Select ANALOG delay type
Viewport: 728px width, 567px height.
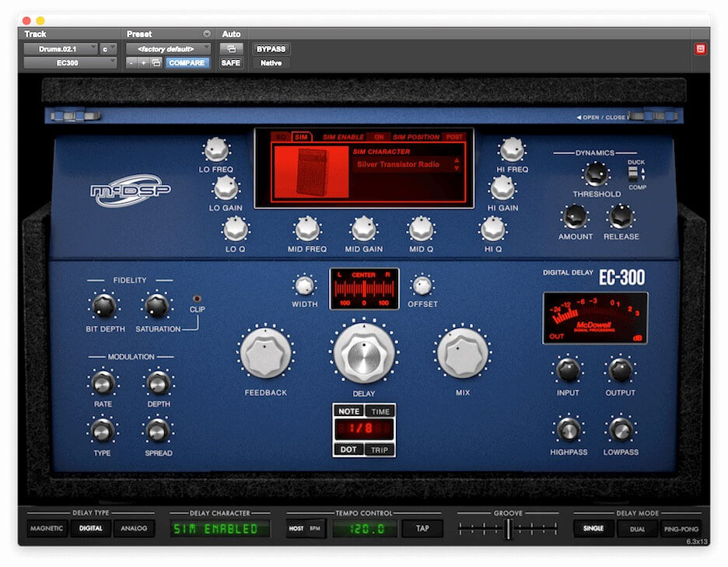click(134, 528)
